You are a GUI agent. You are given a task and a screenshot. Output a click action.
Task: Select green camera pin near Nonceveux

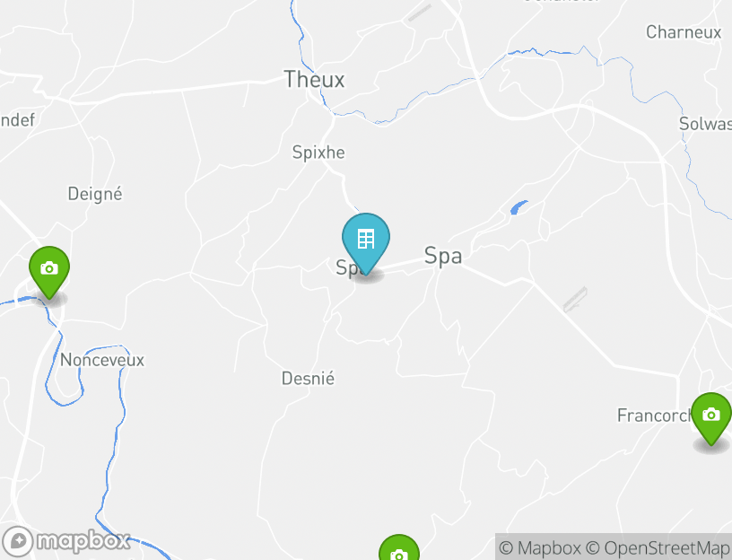coord(49,272)
